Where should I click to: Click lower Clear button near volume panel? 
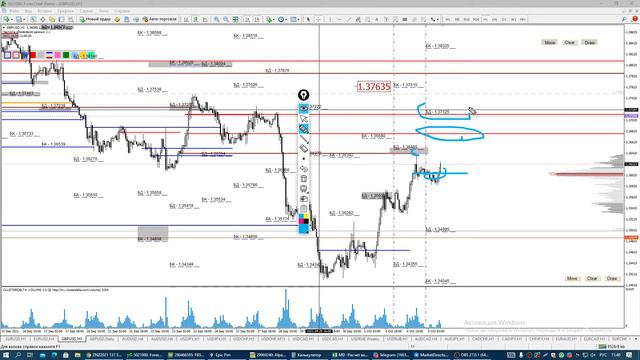(x=592, y=278)
